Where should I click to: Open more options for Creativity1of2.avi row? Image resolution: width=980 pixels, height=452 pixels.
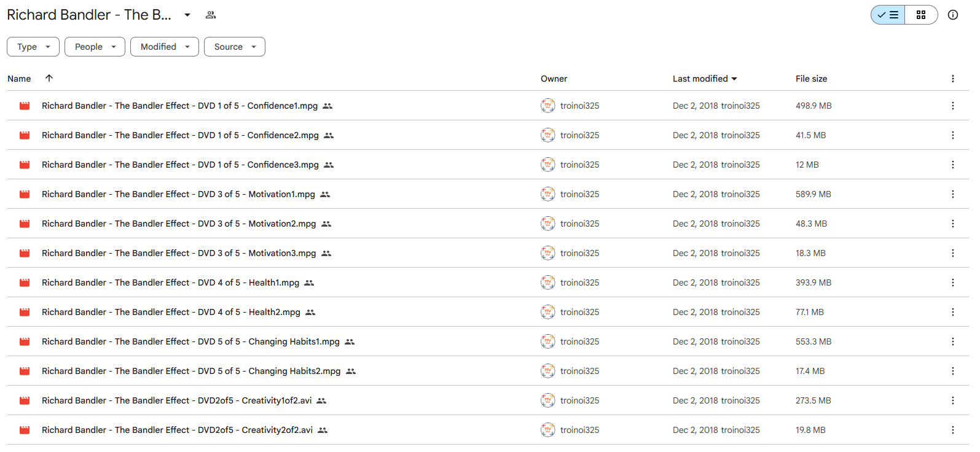(x=953, y=400)
